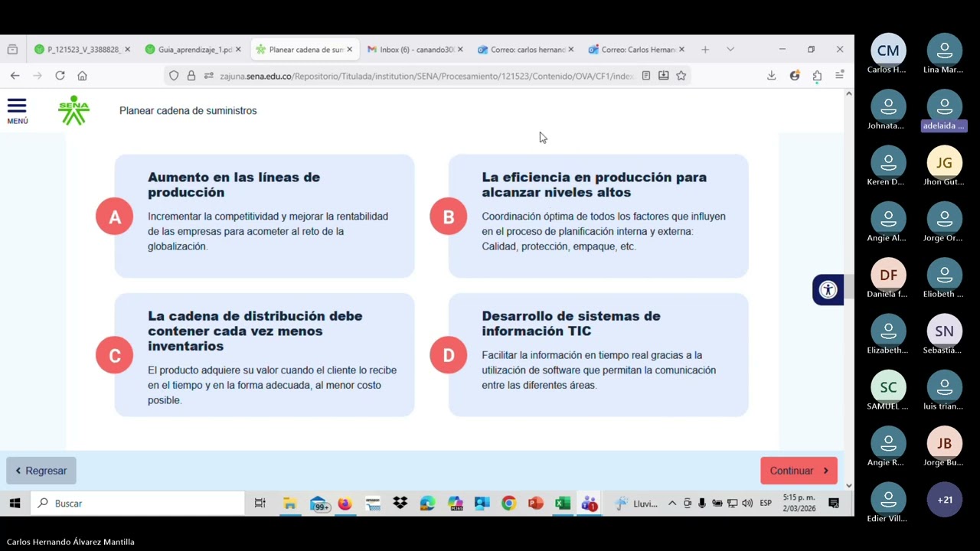Open the Windows Task View icon

260,503
